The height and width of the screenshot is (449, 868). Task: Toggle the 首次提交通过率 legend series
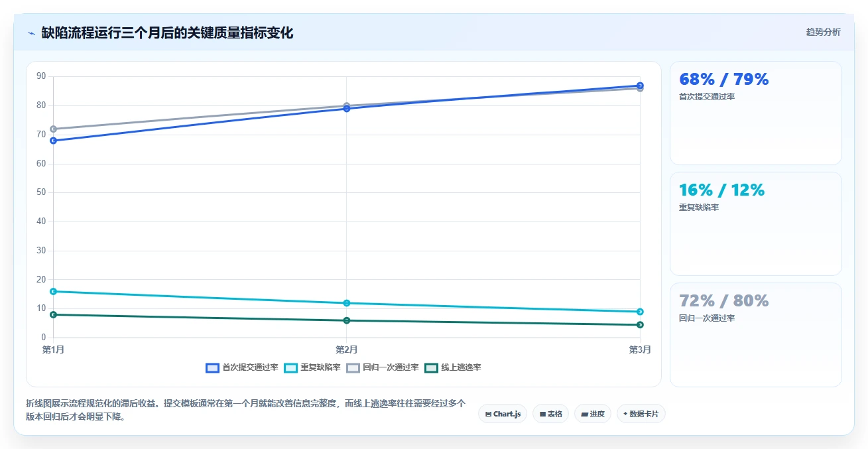(242, 367)
